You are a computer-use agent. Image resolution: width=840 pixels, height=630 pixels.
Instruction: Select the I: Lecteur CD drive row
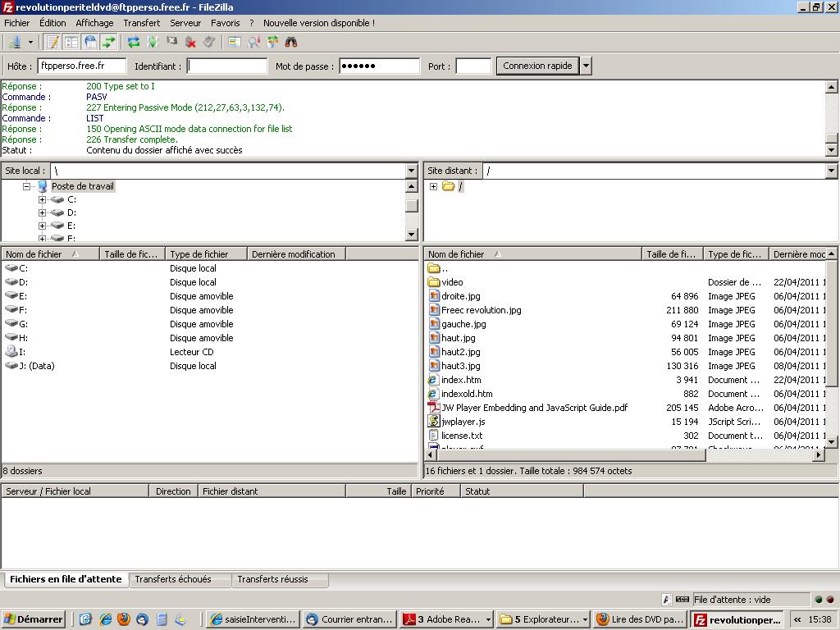[209, 352]
